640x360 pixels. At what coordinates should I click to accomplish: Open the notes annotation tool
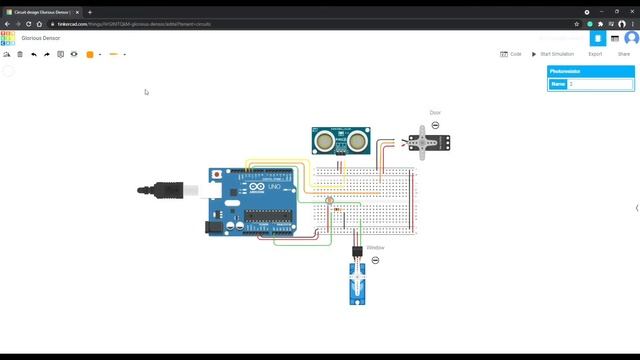pos(60,54)
